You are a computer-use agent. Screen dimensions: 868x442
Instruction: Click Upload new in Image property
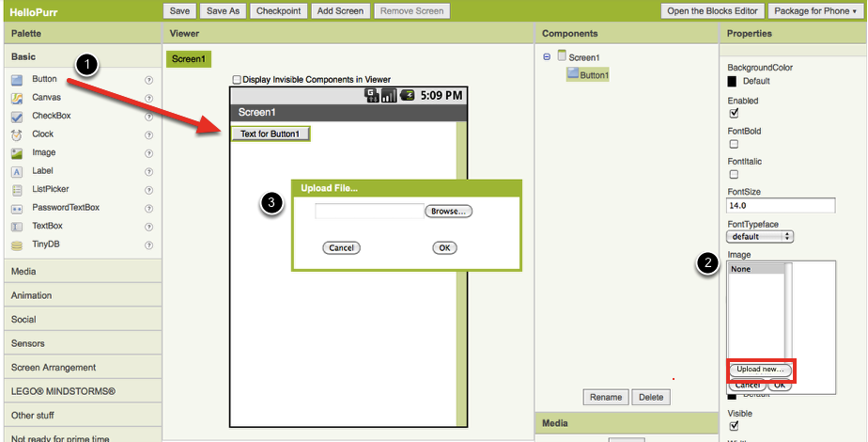coord(760,370)
